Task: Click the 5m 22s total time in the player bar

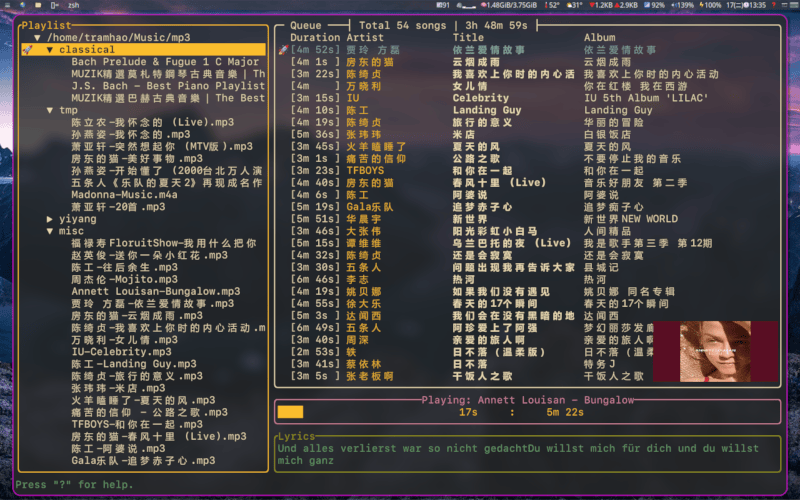Action: pyautogui.click(x=565, y=412)
